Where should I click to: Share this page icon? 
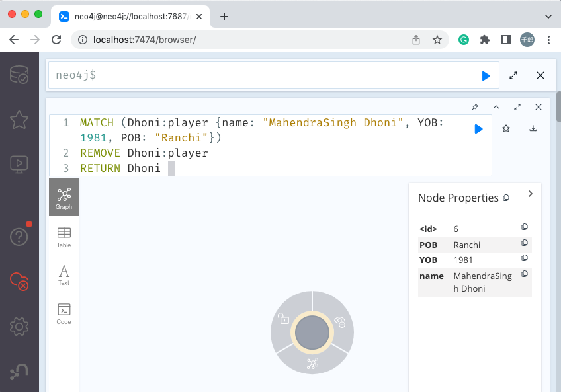point(415,40)
